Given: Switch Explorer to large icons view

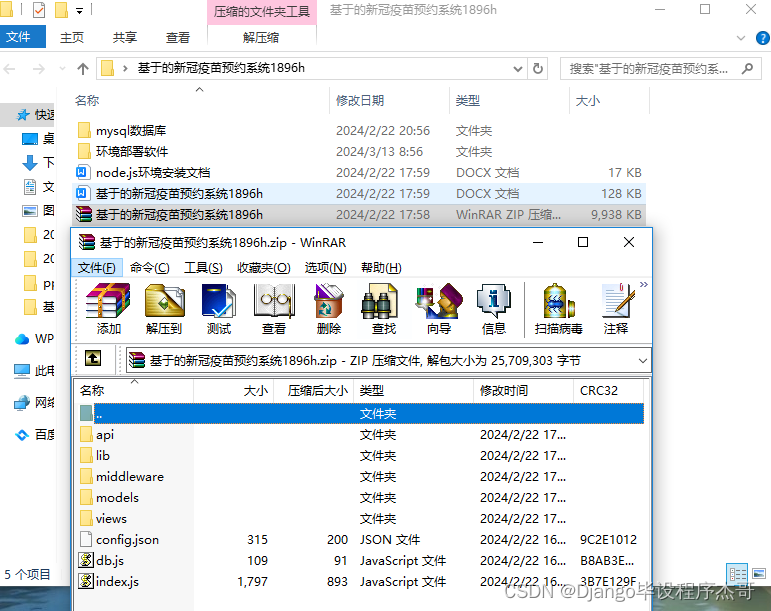Looking at the screenshot, I should coord(759,574).
